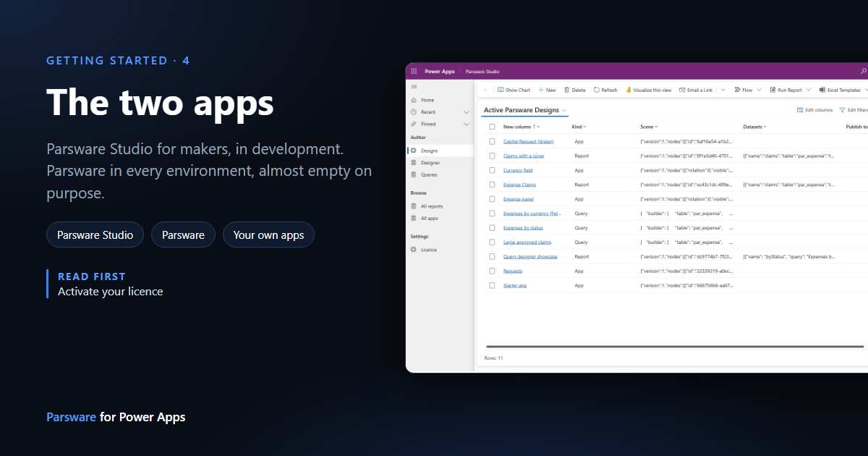
Task: Open the Power Apps waffle app launcher
Action: pos(414,72)
